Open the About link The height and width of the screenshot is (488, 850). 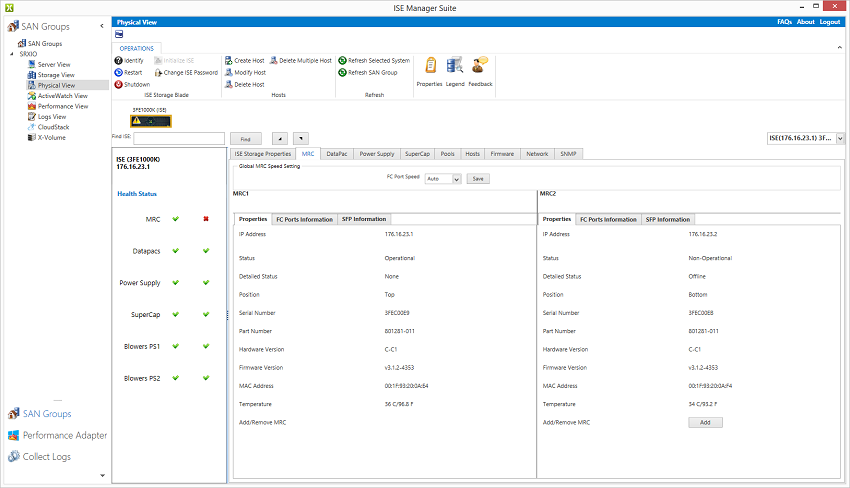point(806,22)
